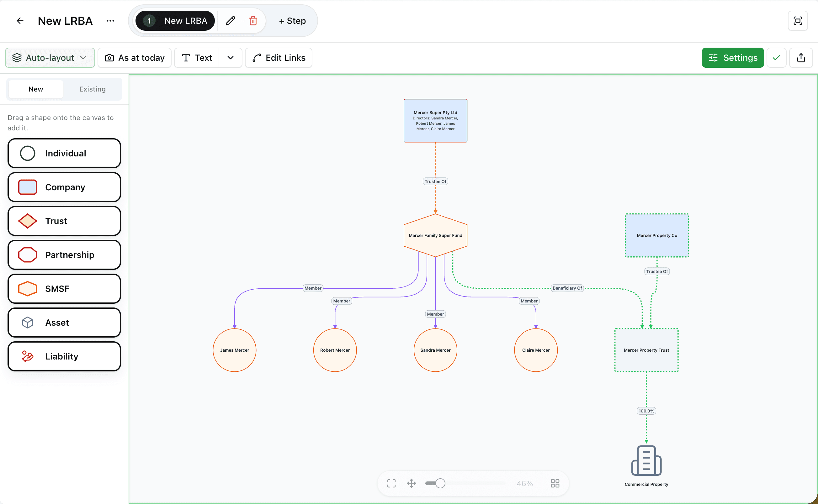Image resolution: width=818 pixels, height=504 pixels.
Task: Switch to the New tab
Action: (36, 89)
